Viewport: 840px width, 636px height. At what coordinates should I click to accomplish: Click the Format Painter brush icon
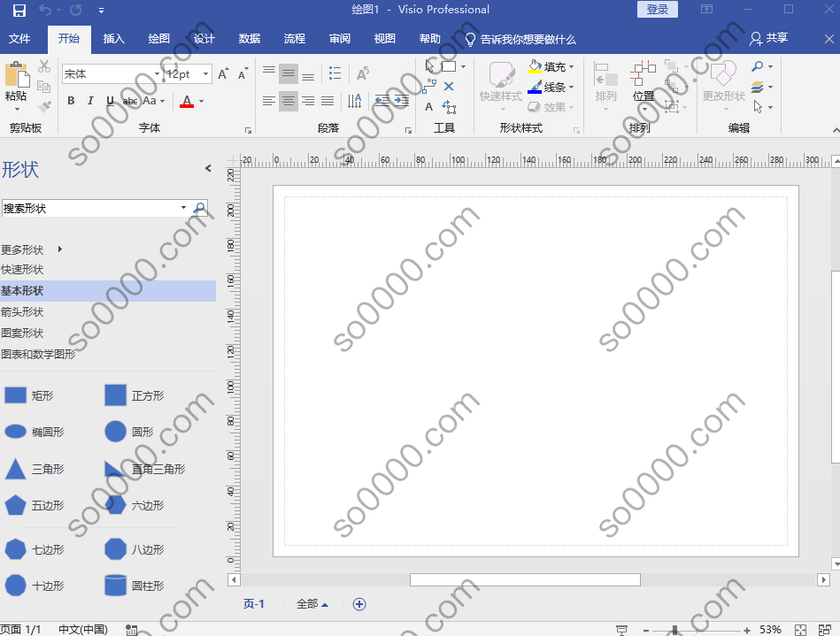(44, 106)
